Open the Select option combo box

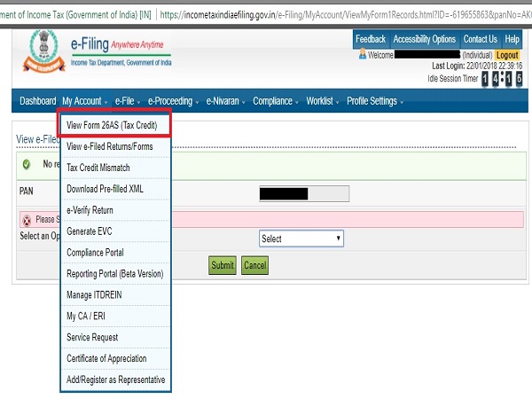coord(301,239)
